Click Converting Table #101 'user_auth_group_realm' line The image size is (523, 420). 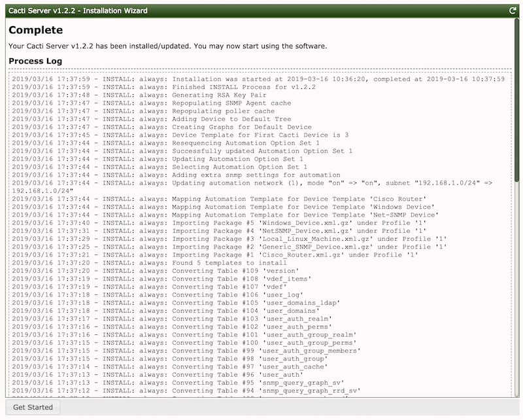click(184, 336)
